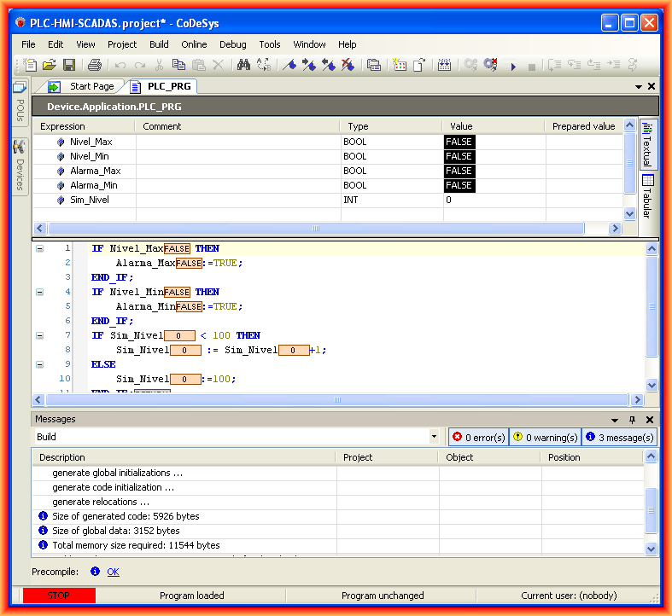Toggle the 0 warning(s) filter button
The image size is (672, 616).
click(545, 438)
